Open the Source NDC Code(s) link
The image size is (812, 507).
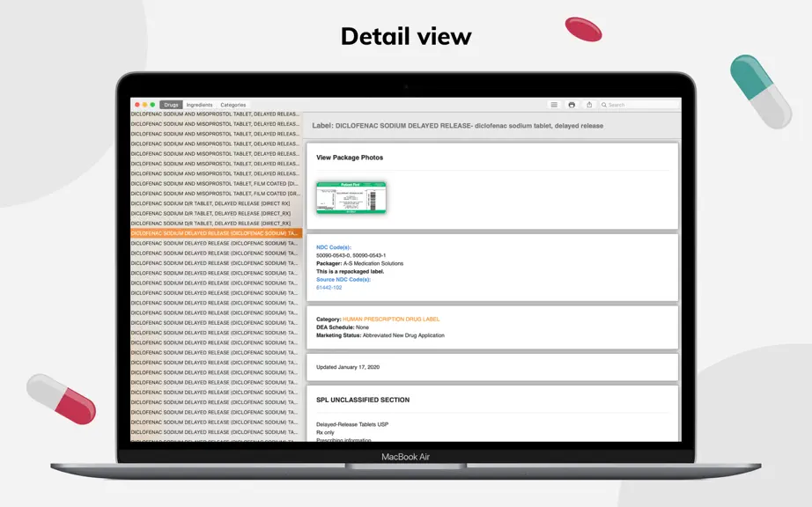343,279
